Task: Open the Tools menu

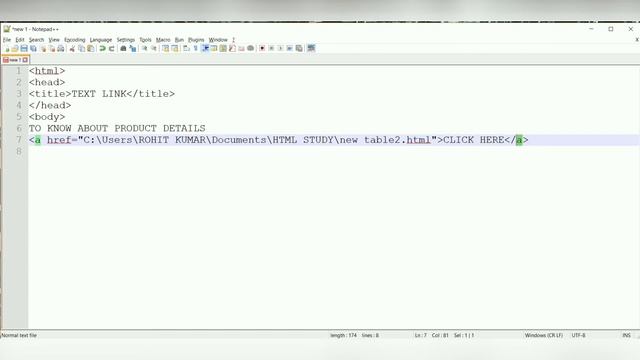Action: coord(145,40)
